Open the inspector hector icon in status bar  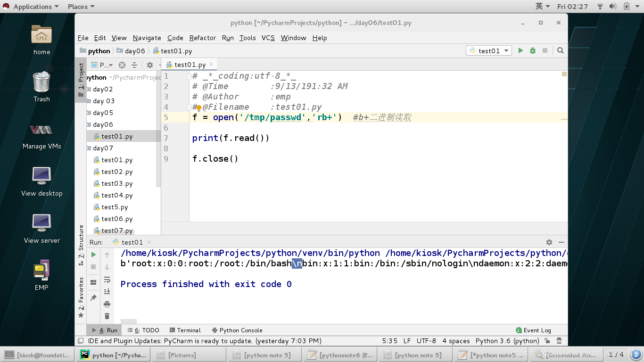coord(559,341)
